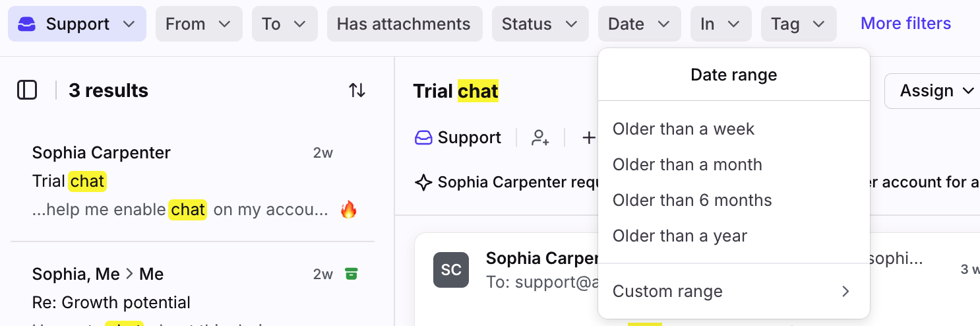Click the fire icon on Trial chat
This screenshot has width=980, height=326.
point(348,210)
